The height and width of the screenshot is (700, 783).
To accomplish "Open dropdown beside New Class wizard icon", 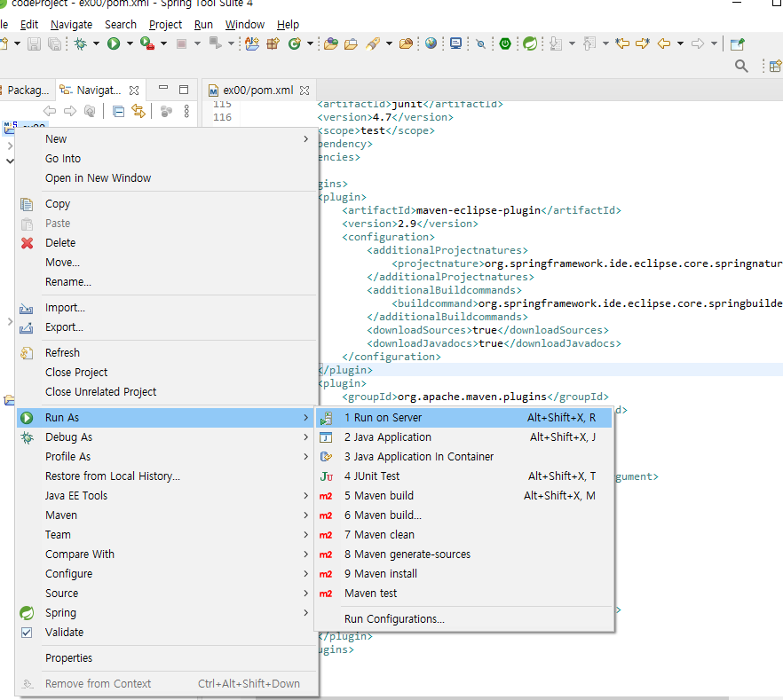I will tap(310, 43).
